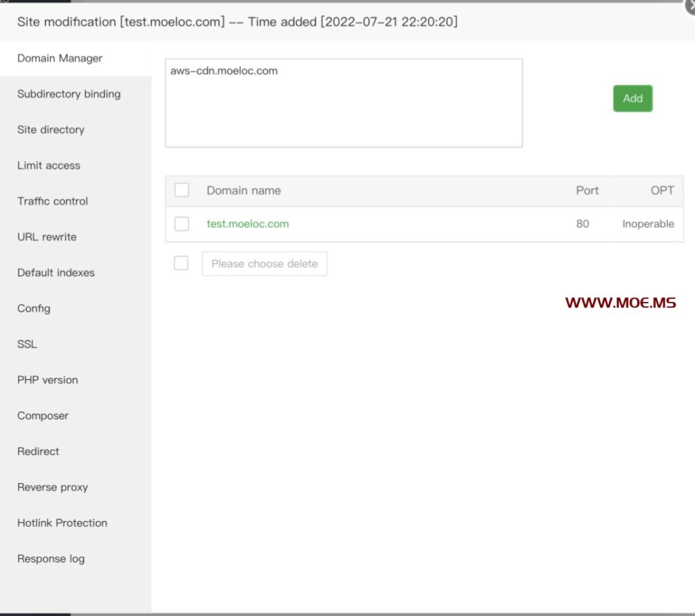
Task: Open the URL rewrite tab
Action: (47, 237)
